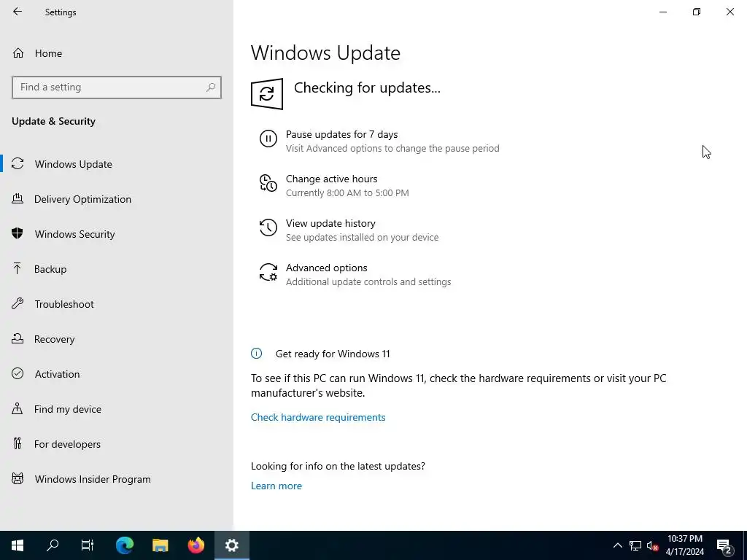This screenshot has width=747, height=560.
Task: Click the network tray icon
Action: click(x=635, y=545)
